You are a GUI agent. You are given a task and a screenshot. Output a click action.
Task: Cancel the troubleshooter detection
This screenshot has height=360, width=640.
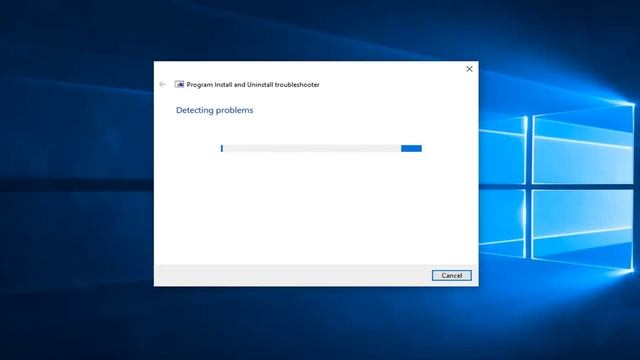click(x=451, y=276)
